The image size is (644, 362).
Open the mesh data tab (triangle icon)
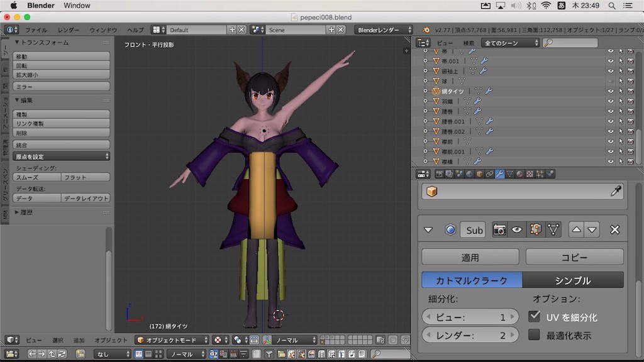pyautogui.click(x=509, y=174)
